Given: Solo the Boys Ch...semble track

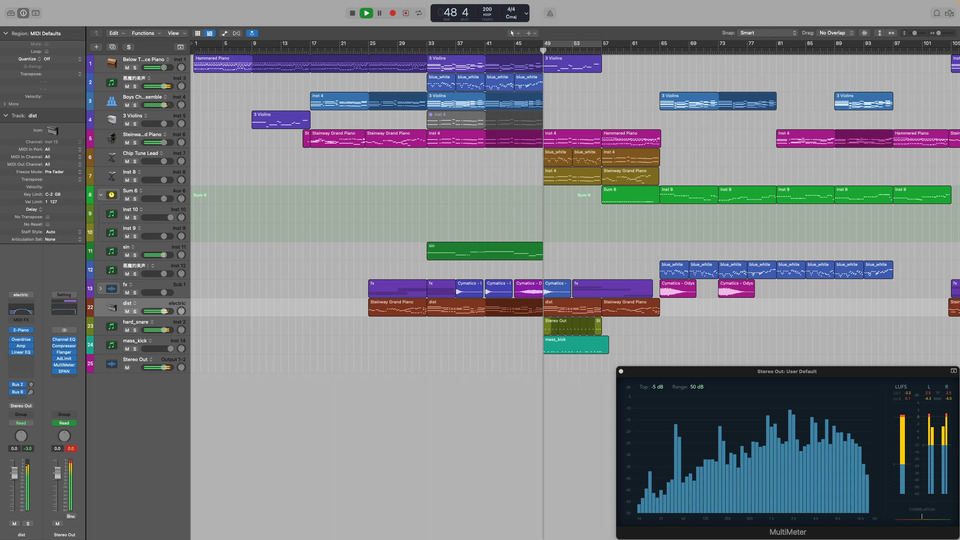Looking at the screenshot, I should coord(135,105).
